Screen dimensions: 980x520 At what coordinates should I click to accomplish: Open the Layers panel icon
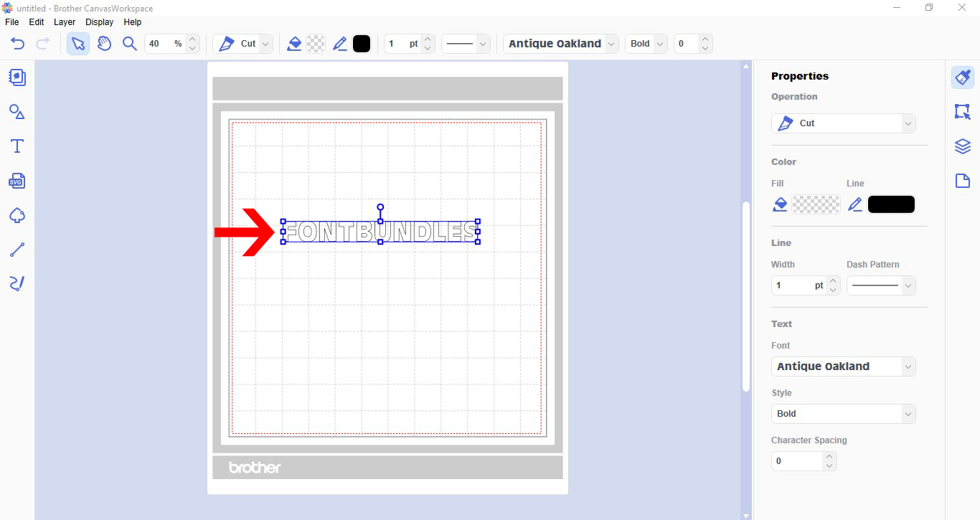[963, 146]
